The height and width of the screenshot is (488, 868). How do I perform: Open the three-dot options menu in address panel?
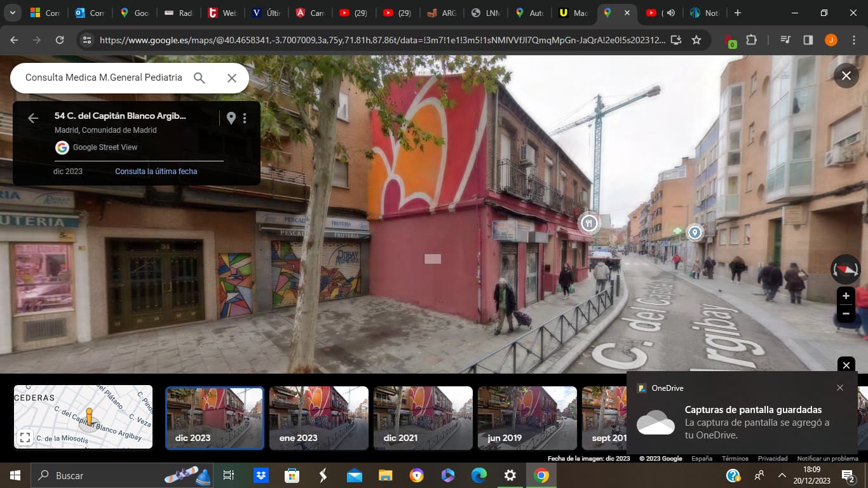pos(245,118)
